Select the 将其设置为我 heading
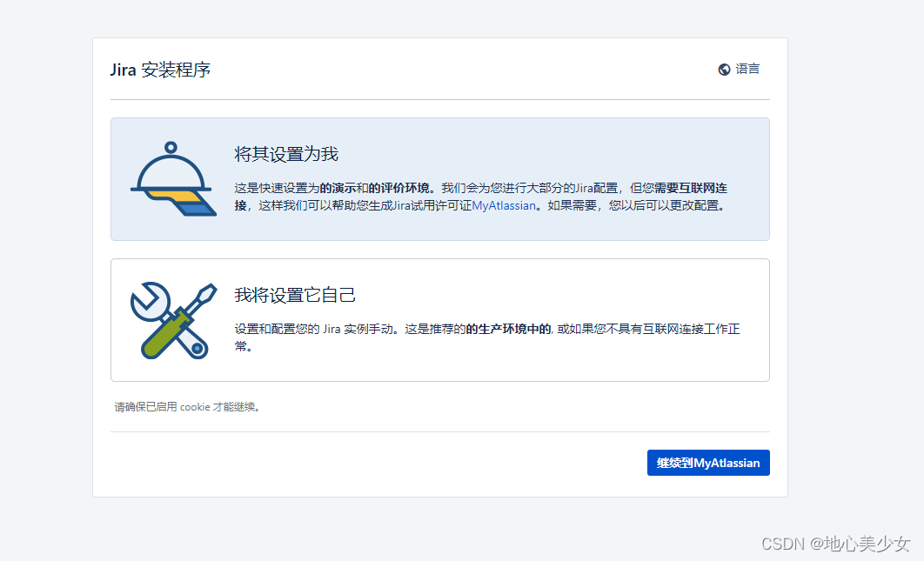The image size is (924, 561). click(286, 155)
